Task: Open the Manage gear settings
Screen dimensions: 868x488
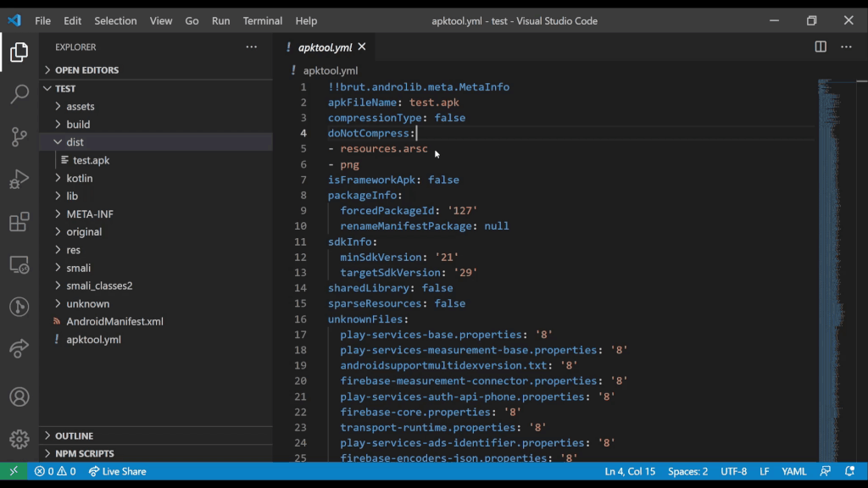Action: click(x=19, y=439)
